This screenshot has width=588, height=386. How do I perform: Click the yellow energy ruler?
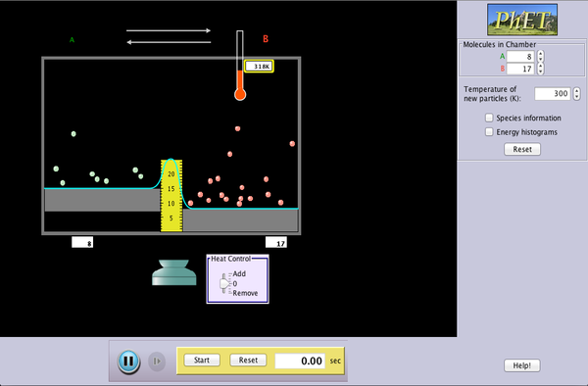[x=171, y=196]
